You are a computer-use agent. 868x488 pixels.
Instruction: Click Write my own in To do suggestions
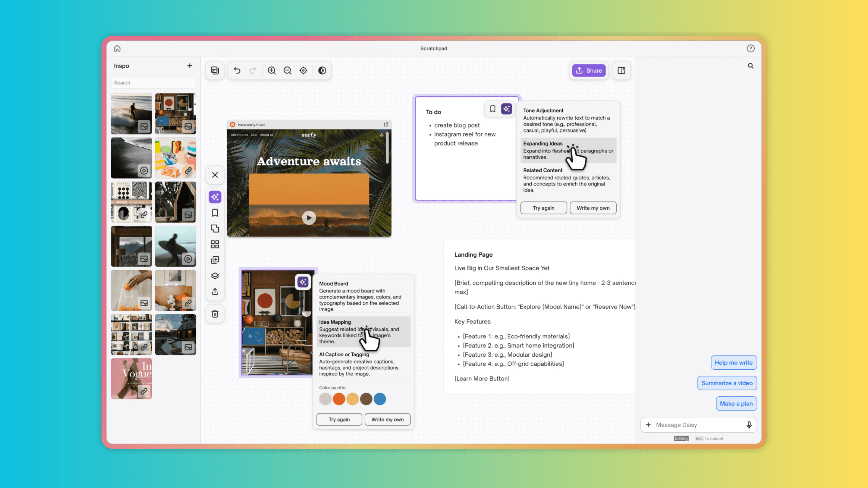pos(593,208)
